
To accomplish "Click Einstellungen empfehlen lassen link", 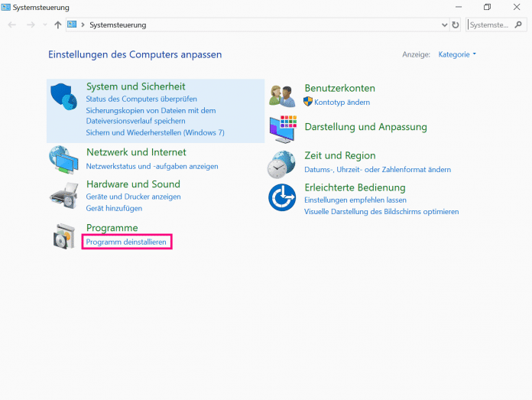I will coord(355,200).
